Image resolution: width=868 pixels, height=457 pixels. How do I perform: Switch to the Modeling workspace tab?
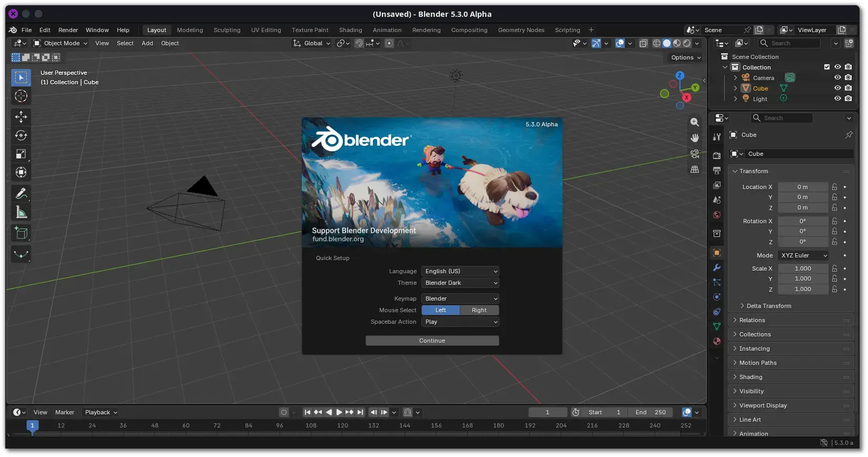(x=190, y=30)
